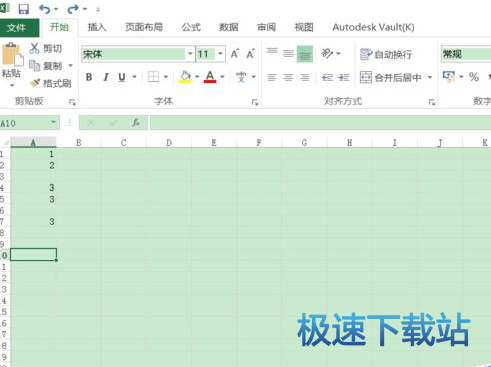Switch to the 开始 tab

coord(59,27)
